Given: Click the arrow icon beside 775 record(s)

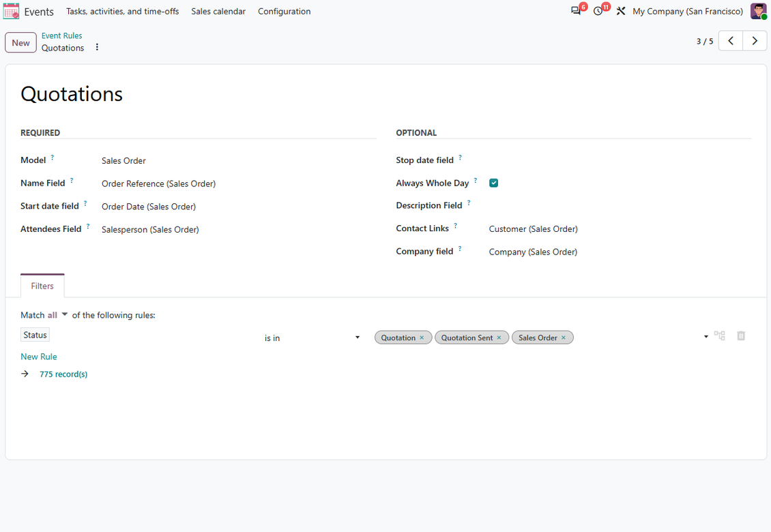Looking at the screenshot, I should coord(25,374).
